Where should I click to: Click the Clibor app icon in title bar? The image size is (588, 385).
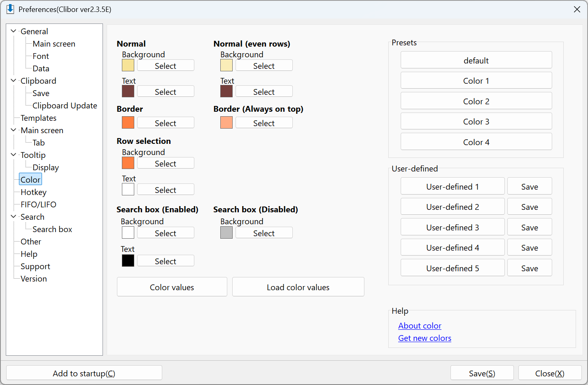coord(10,9)
